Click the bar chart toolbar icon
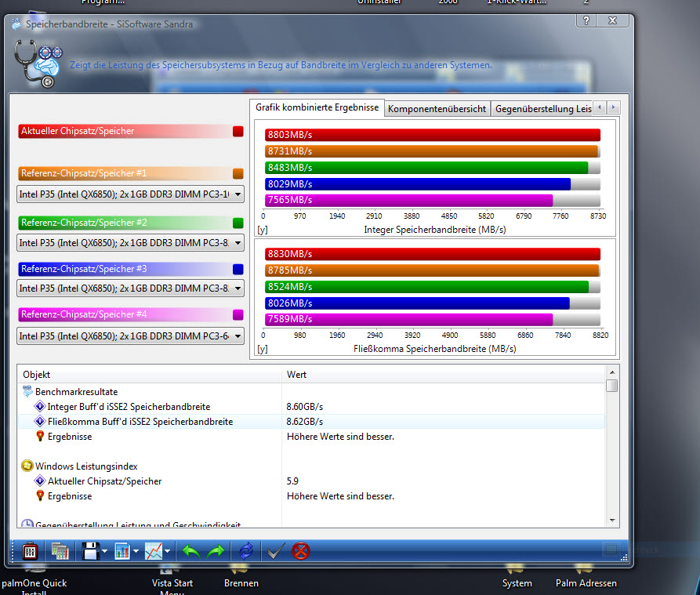700x595 pixels. (x=122, y=551)
